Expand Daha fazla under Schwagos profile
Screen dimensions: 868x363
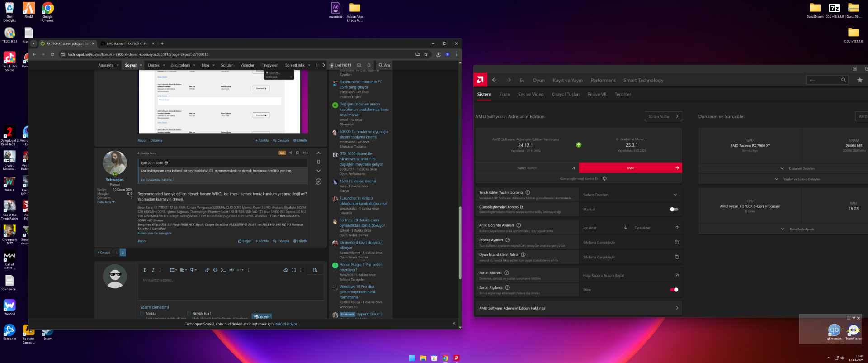[x=106, y=202]
